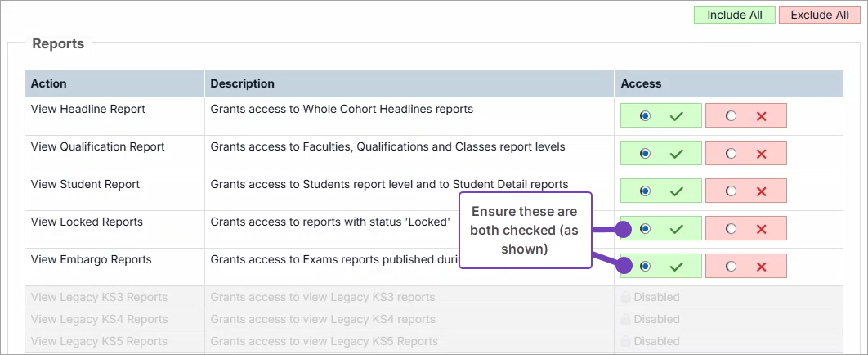Enable access radio for View Locked Reports
This screenshot has height=355, width=868.
point(646,229)
